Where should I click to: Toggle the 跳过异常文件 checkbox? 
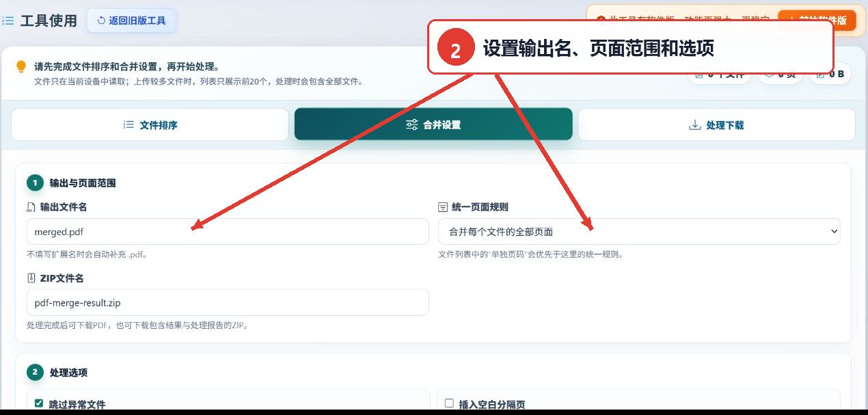(x=39, y=403)
